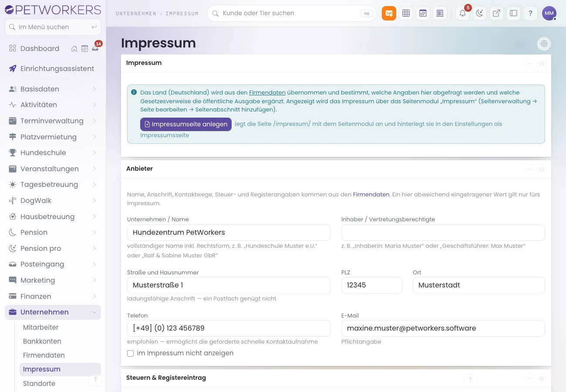
Task: Collapse the Anbieter panel
Action: coord(530,169)
